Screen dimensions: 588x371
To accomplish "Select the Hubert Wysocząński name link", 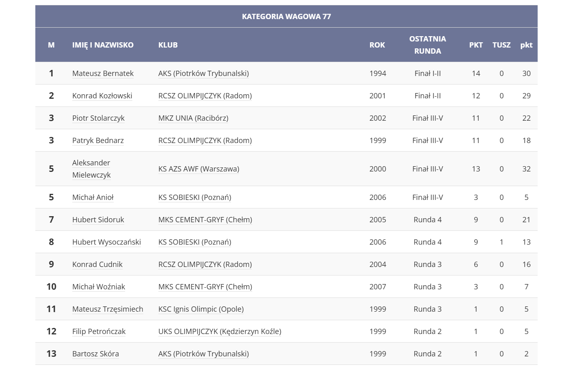I will tap(106, 242).
